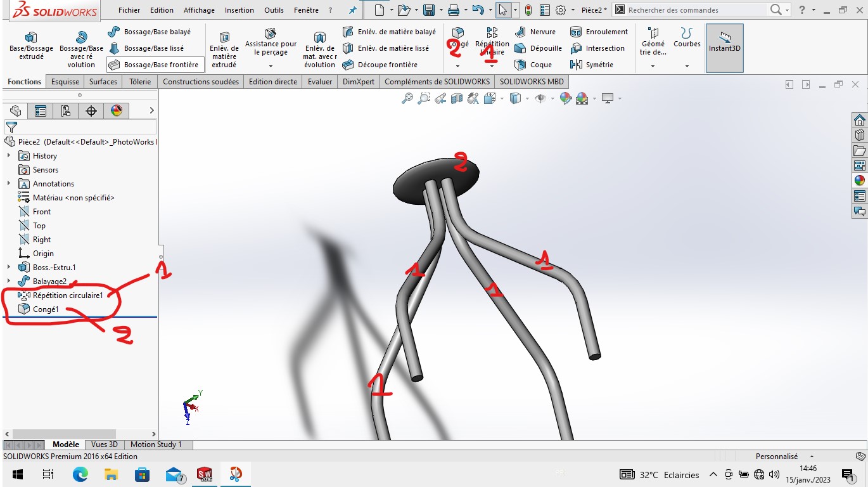This screenshot has height=487, width=868.
Task: Switch to the Surfaces tab
Action: click(103, 82)
